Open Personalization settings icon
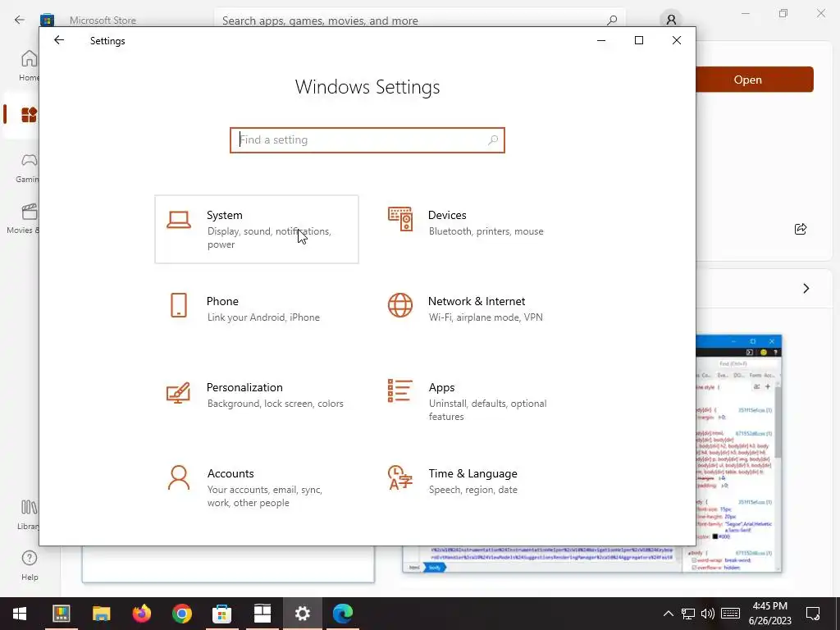The height and width of the screenshot is (630, 840). [x=178, y=392]
